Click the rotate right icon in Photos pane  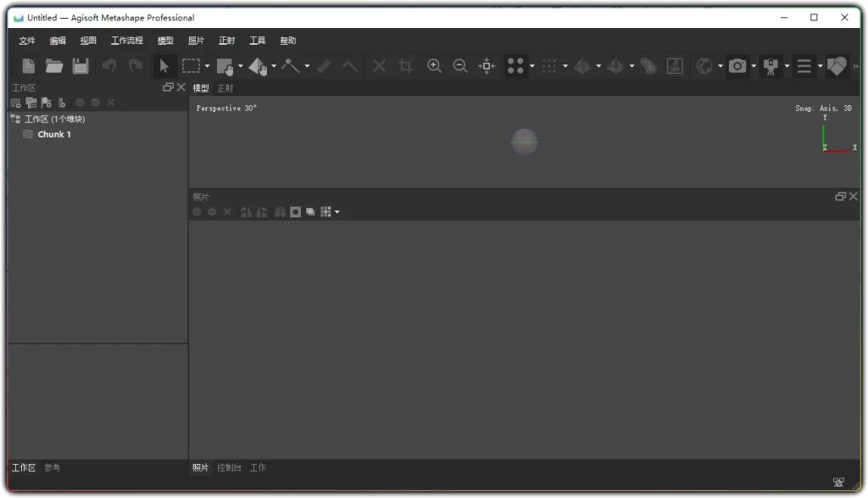coord(263,211)
